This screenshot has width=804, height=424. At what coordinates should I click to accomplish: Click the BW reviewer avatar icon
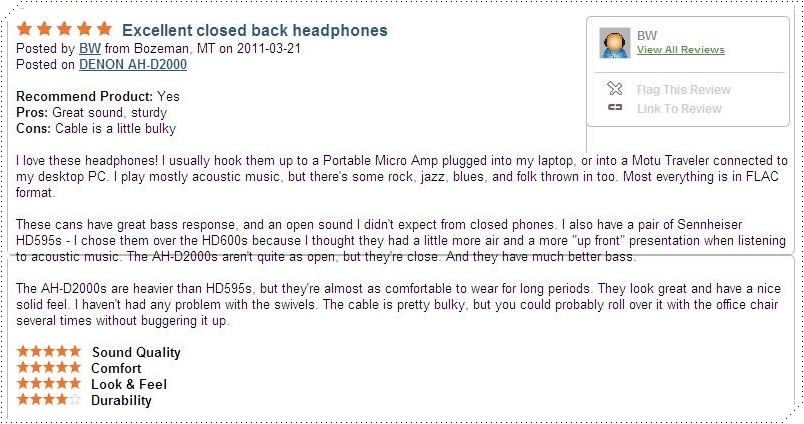click(614, 42)
